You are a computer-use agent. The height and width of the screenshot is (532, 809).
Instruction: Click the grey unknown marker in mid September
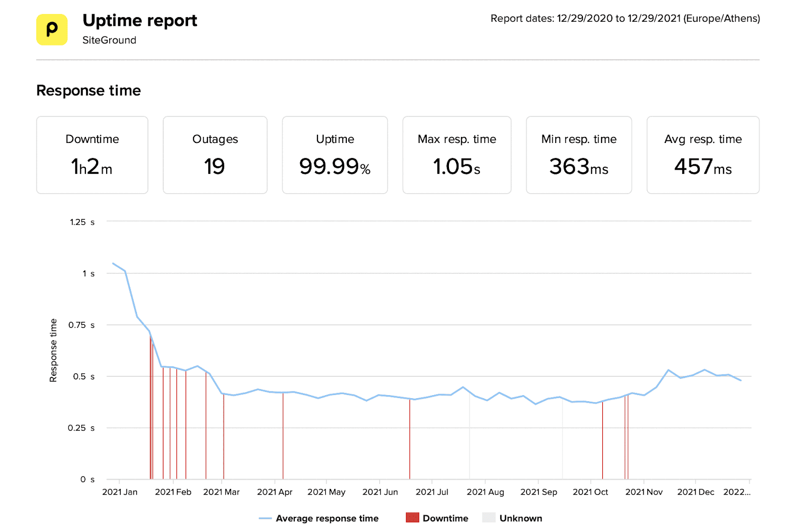click(x=563, y=439)
